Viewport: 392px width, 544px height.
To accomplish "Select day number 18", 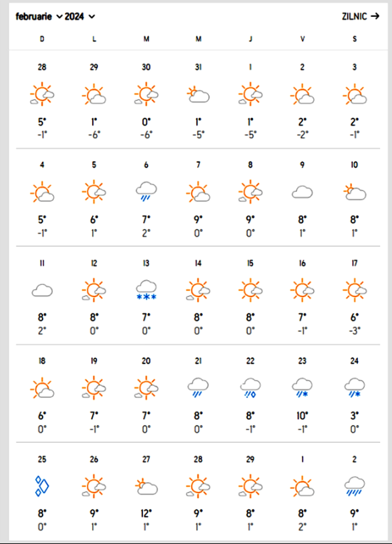I will (x=42, y=361).
